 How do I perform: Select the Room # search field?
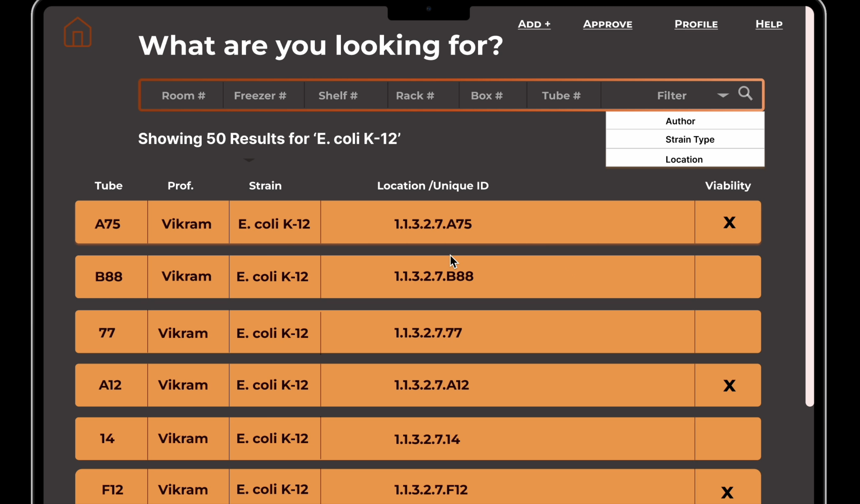(183, 95)
